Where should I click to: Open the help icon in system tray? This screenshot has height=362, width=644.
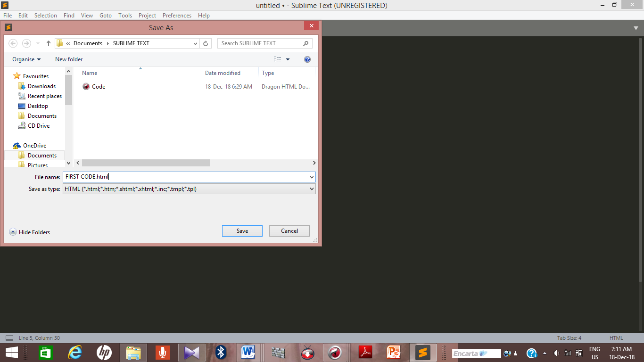click(532, 353)
